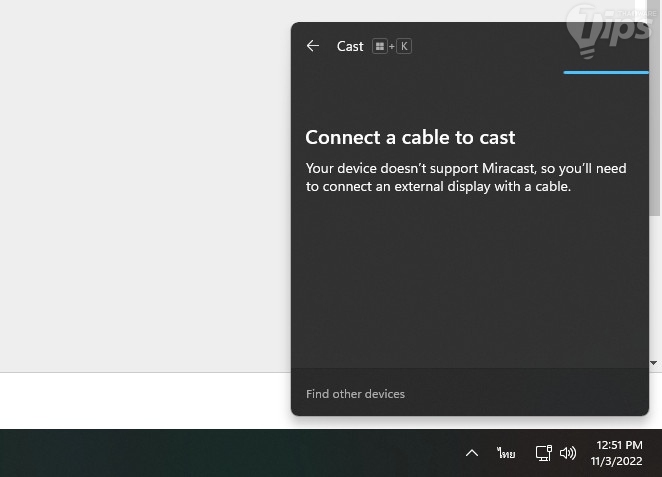Click the Miracast not supported message

(466, 177)
